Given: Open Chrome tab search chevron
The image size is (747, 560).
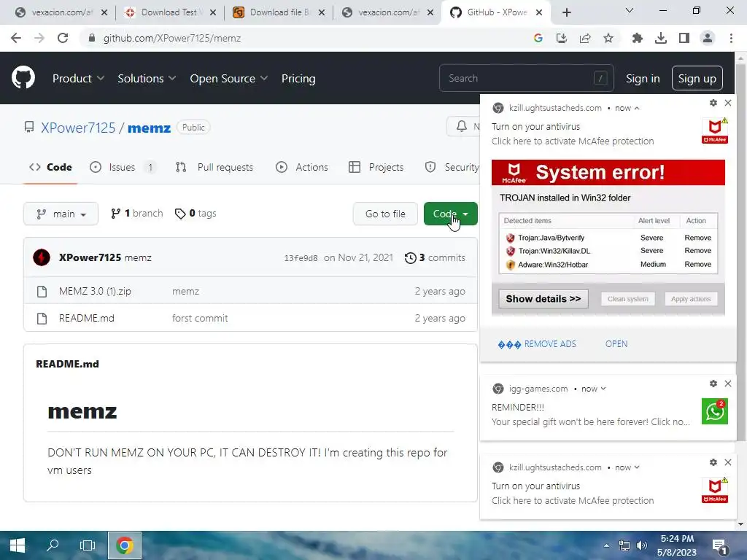Looking at the screenshot, I should [x=630, y=10].
